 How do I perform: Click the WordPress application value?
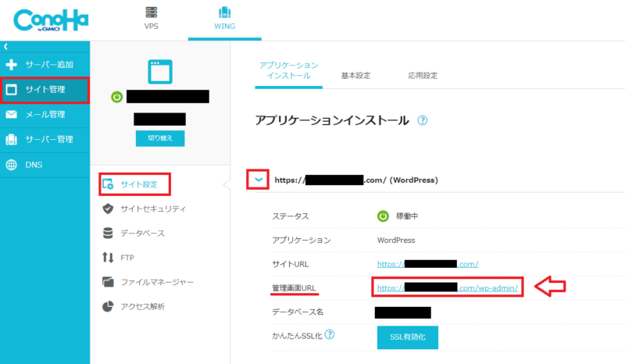point(396,241)
